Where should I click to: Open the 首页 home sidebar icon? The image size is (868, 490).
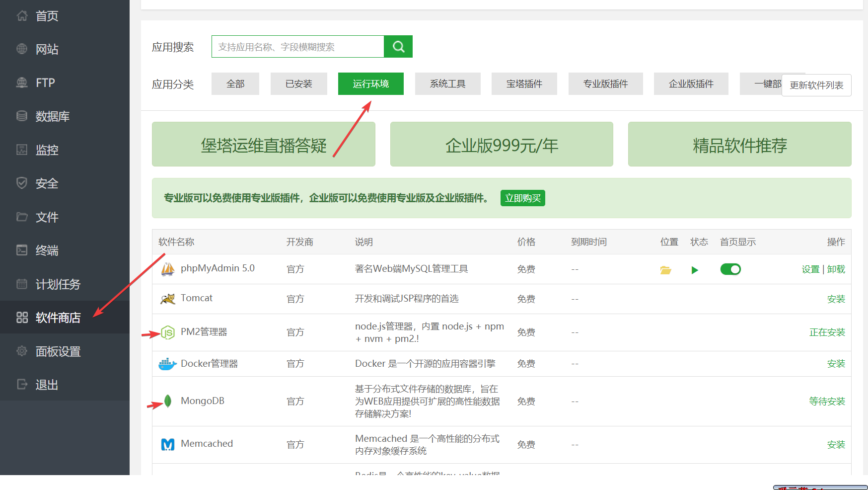(x=22, y=16)
